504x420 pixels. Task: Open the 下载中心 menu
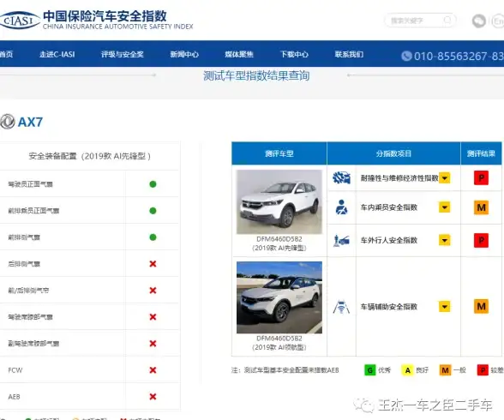[x=294, y=54]
